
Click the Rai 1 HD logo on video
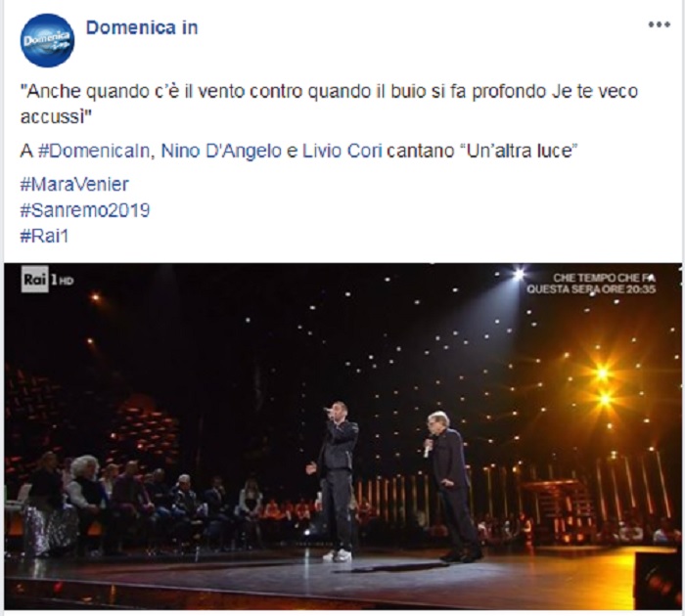[x=48, y=280]
